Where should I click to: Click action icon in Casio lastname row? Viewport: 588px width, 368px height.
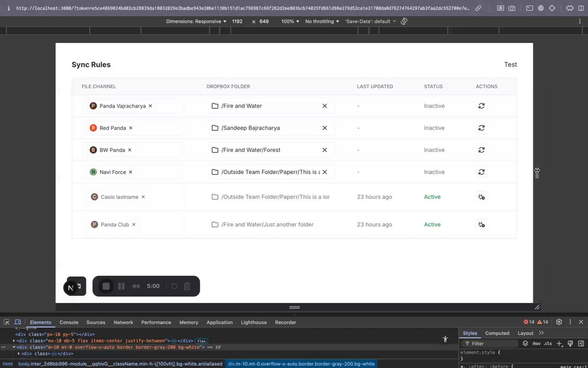pyautogui.click(x=481, y=197)
